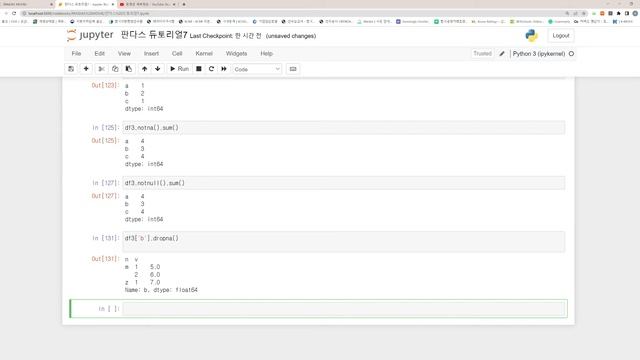Select the df3['b'].dropna() code cell
Screen dimensions: 640x360
(344, 242)
